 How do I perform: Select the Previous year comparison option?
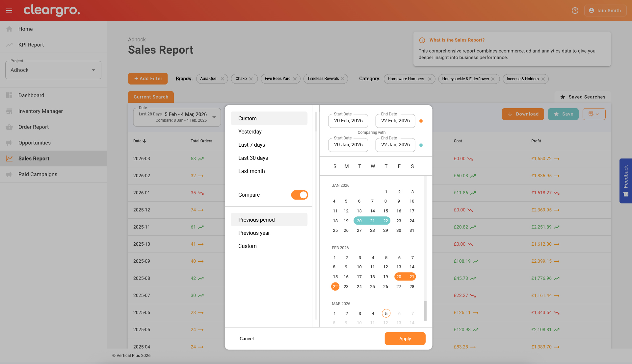254,233
